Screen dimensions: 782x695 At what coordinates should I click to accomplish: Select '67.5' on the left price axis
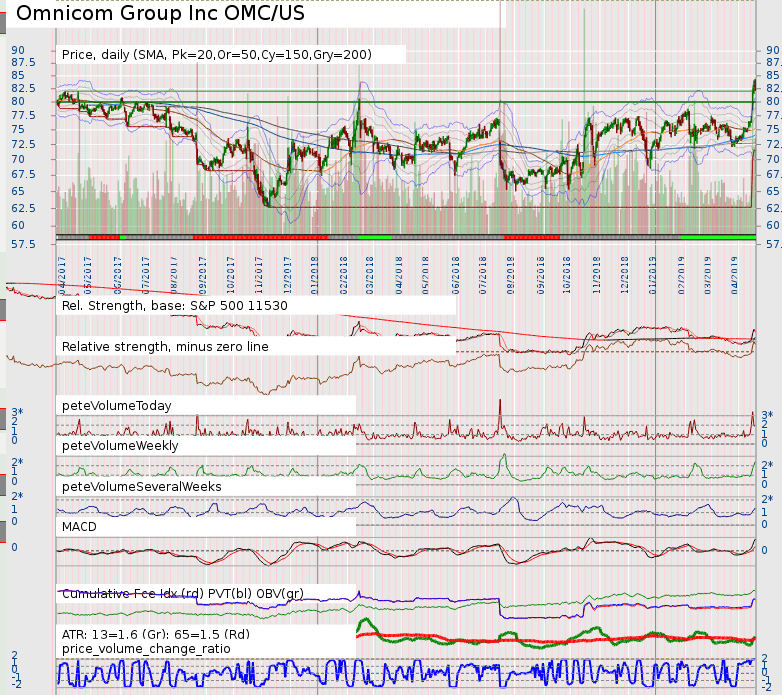coord(23,174)
